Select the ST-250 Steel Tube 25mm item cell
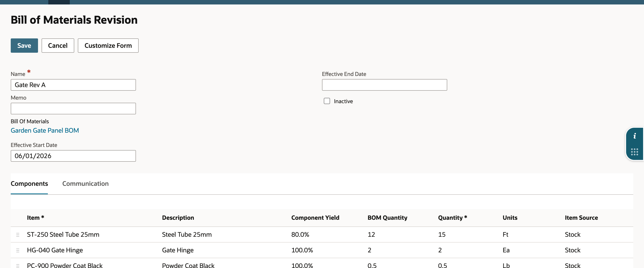Screen dimensions: 644x268 pyautogui.click(x=63, y=234)
